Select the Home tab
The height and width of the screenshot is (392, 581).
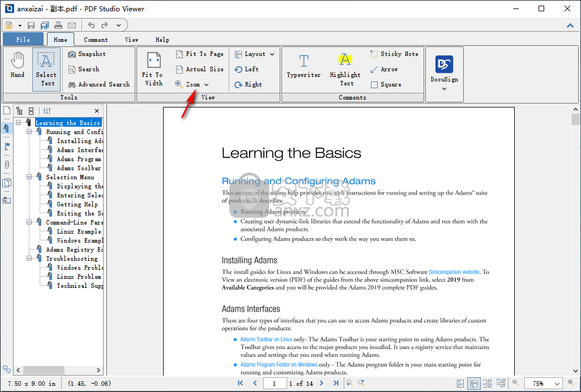coord(61,40)
